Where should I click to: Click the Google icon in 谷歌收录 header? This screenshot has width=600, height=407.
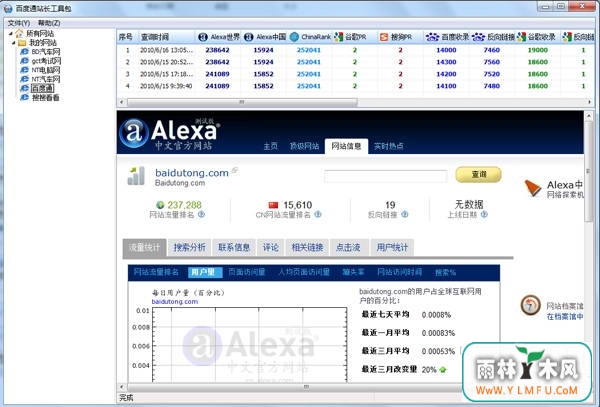tap(521, 37)
